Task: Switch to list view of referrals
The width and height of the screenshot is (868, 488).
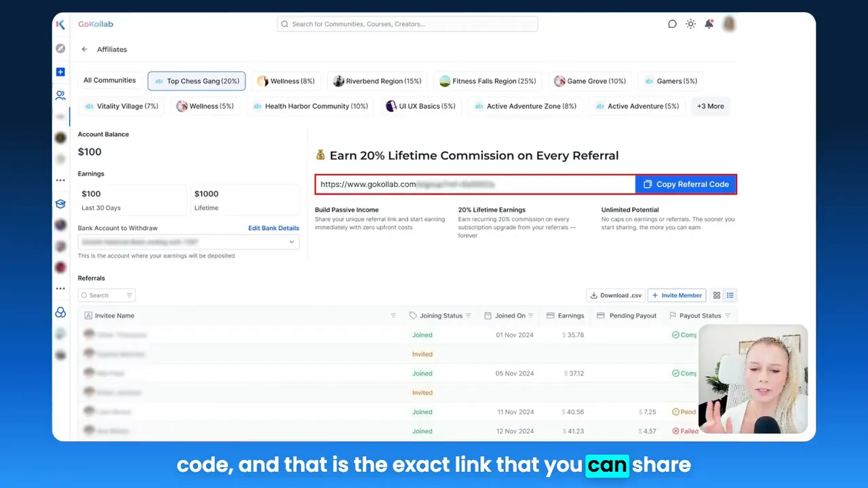Action: click(x=730, y=296)
